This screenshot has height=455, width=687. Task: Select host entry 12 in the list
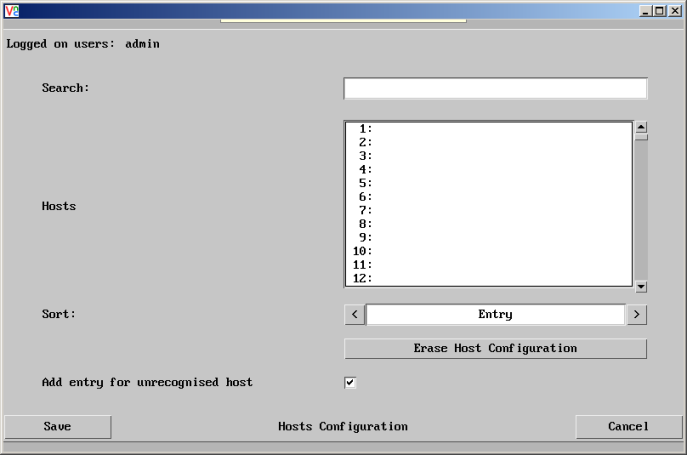(x=489, y=278)
